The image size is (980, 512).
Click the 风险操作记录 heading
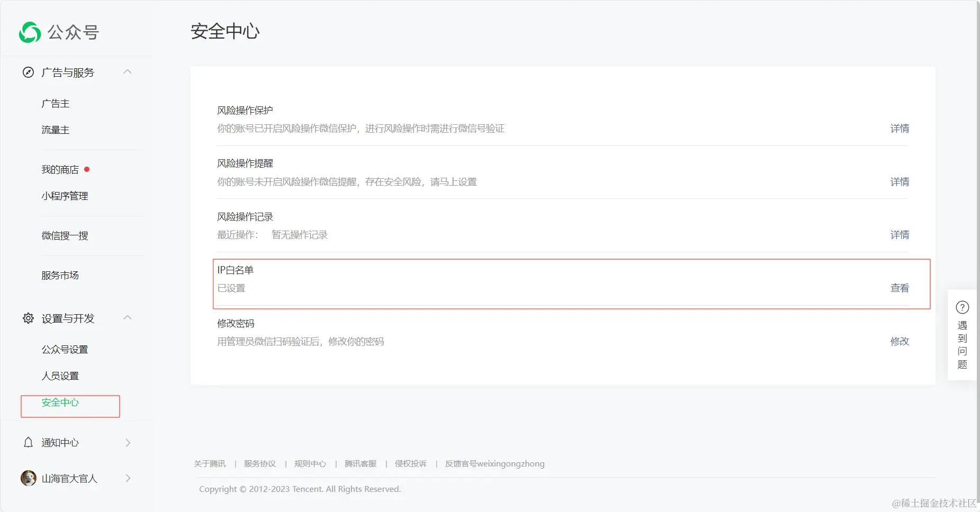tap(245, 216)
